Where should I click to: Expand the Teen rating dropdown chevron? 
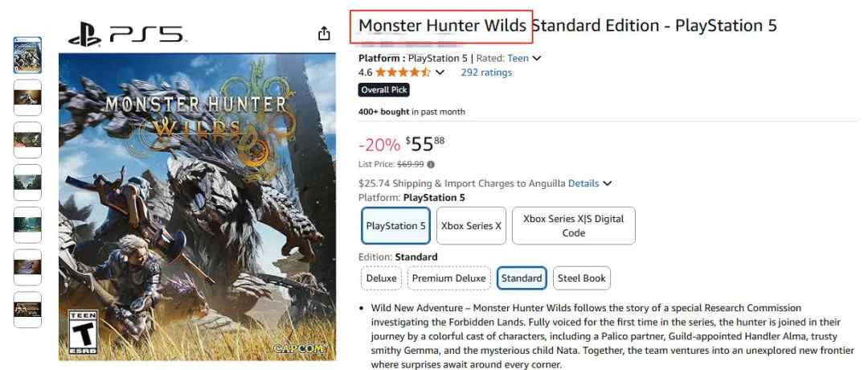537,58
